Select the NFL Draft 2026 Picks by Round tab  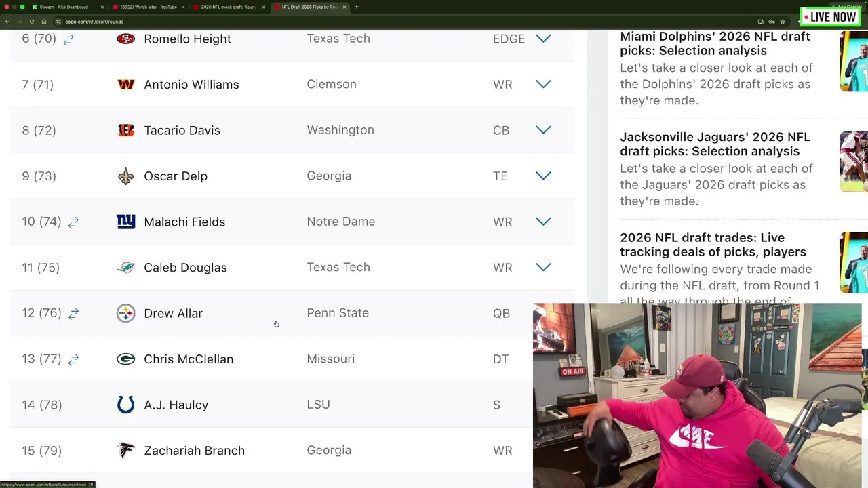tap(309, 7)
